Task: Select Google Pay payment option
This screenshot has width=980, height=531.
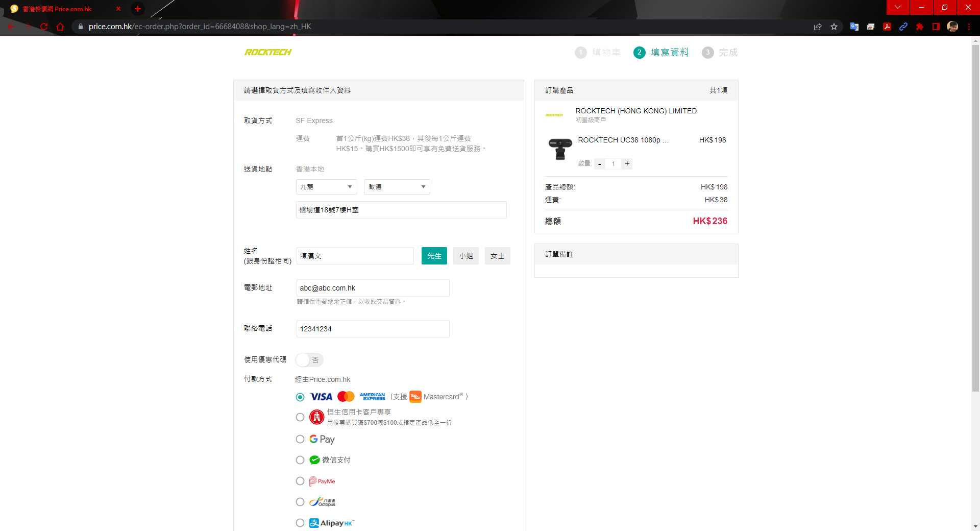Action: pos(300,439)
